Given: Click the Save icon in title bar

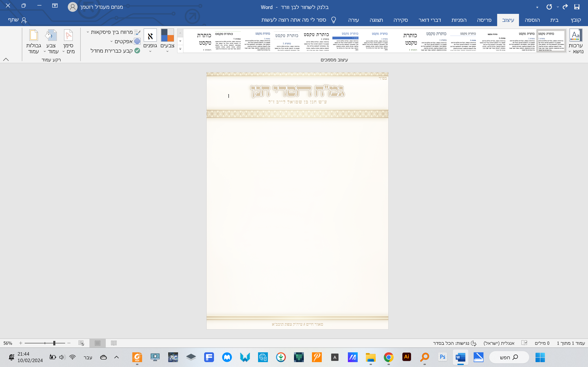Looking at the screenshot, I should (577, 7).
